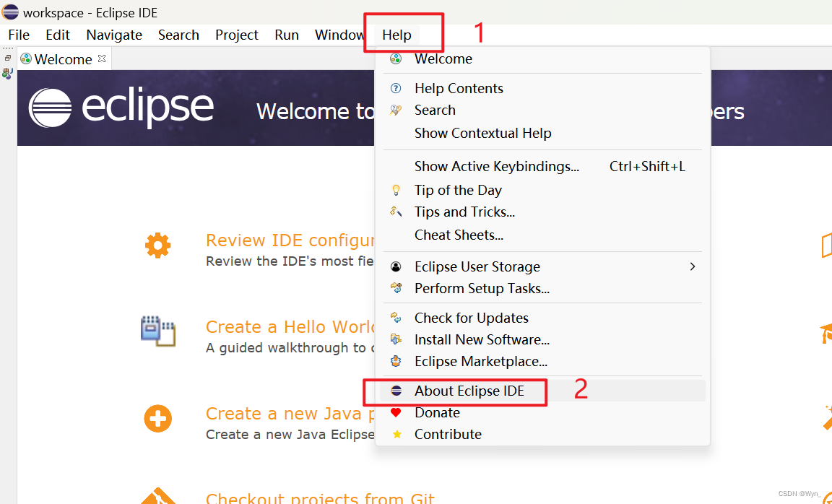Open the File menu
832x504 pixels.
click(x=19, y=35)
